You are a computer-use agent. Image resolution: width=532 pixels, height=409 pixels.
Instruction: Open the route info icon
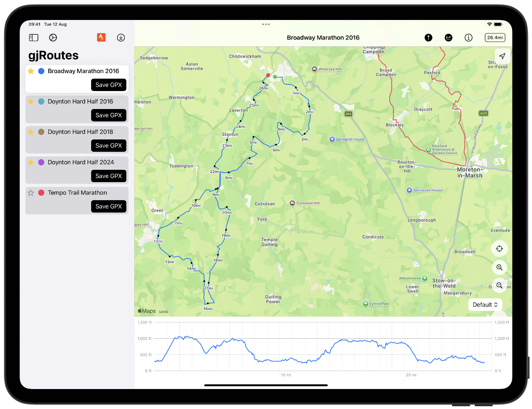pyautogui.click(x=468, y=38)
